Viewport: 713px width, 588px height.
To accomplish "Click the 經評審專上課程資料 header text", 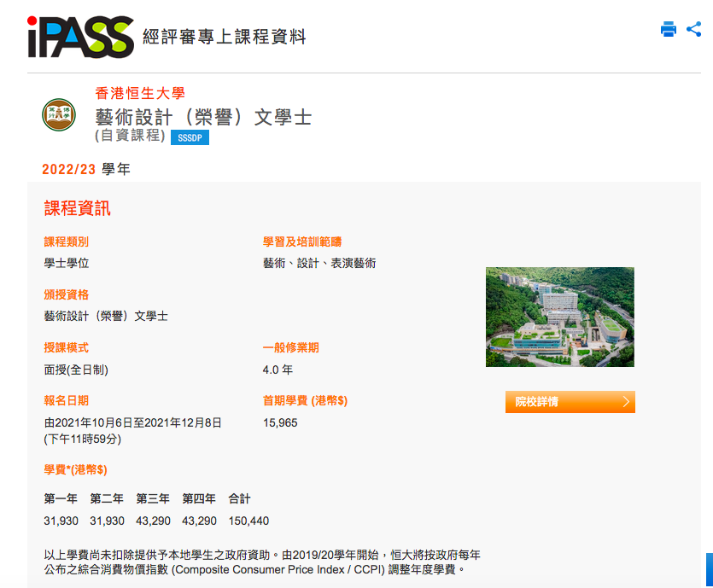I will [224, 37].
